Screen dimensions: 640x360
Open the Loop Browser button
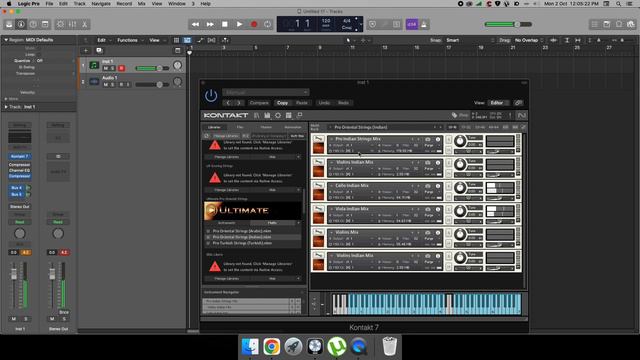click(x=619, y=24)
